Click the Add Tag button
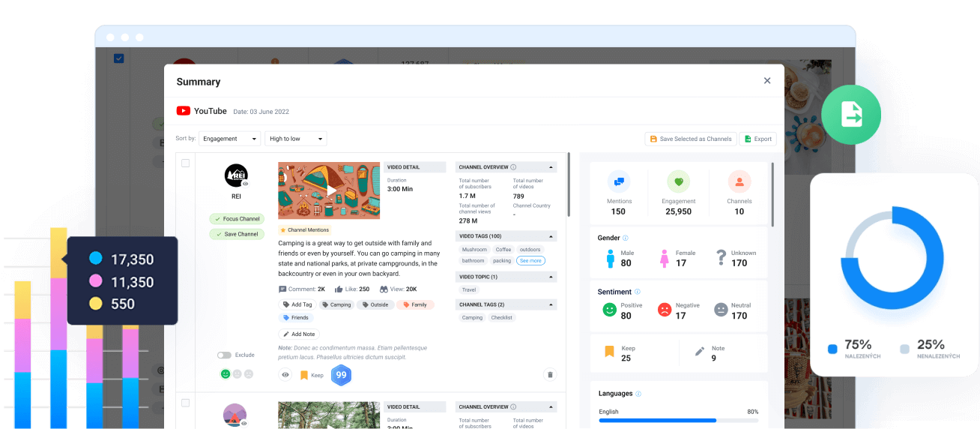 (297, 304)
